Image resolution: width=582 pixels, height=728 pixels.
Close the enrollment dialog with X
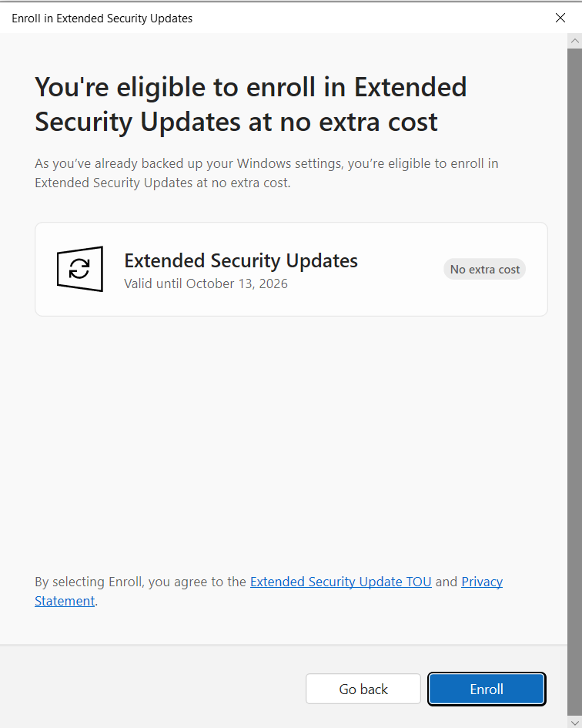pos(560,18)
